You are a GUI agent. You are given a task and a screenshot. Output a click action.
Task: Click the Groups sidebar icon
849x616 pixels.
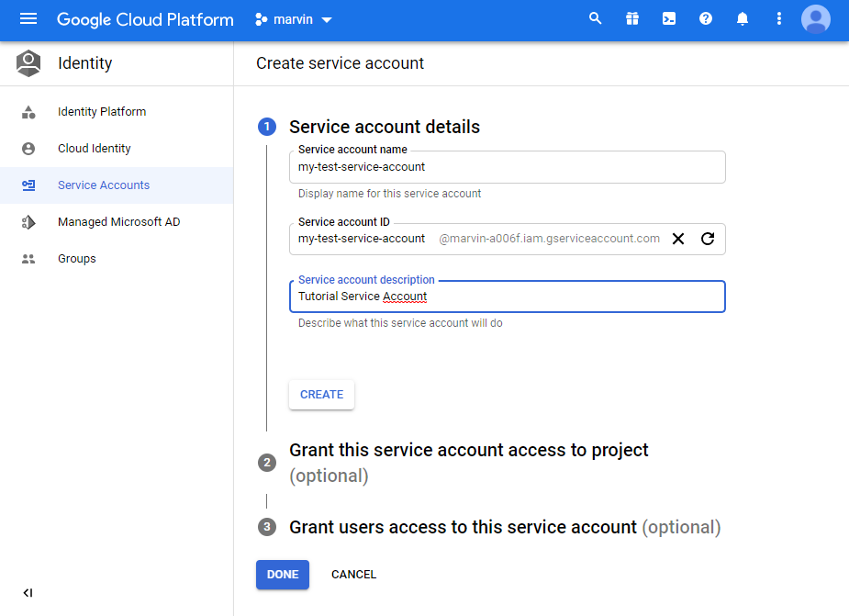pyautogui.click(x=28, y=259)
